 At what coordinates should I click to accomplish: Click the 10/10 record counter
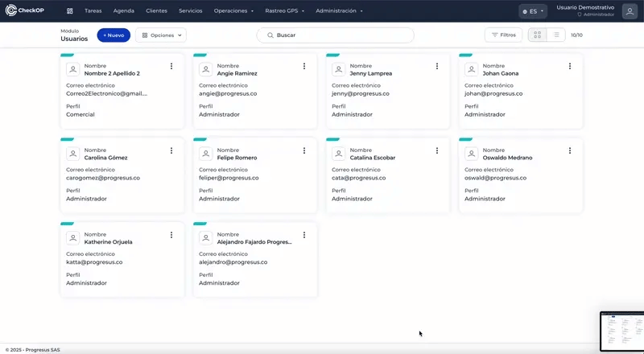point(576,35)
